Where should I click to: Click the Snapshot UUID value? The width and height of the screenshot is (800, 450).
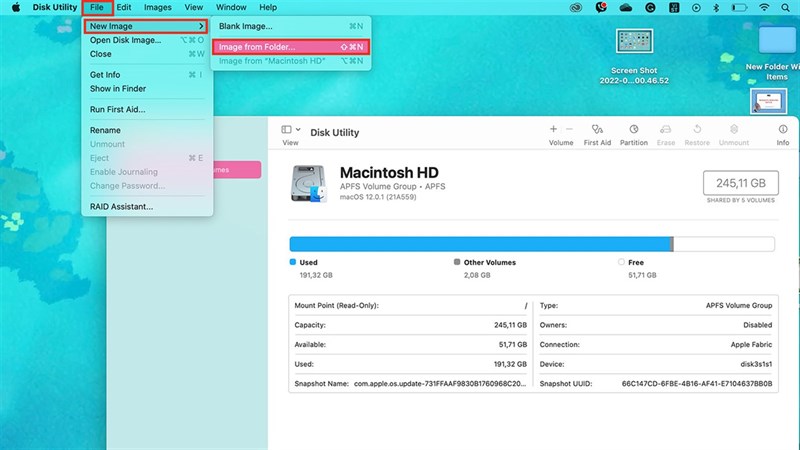(x=697, y=384)
